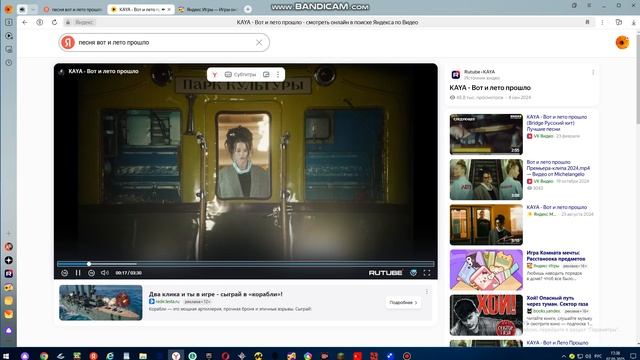Open 'Хой! Опасный путь через туман' ad
The height and width of the screenshot is (360, 640).
tap(557, 301)
